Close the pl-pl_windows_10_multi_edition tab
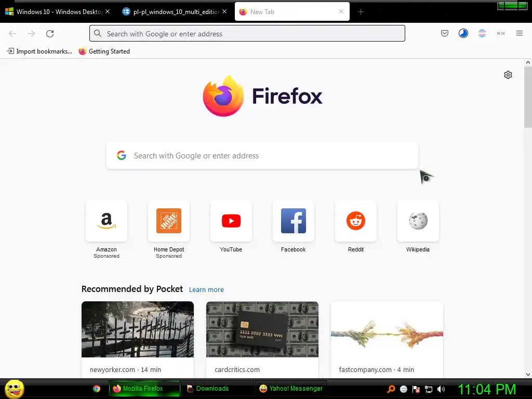Viewport: 532px width, 399px height. tap(224, 11)
